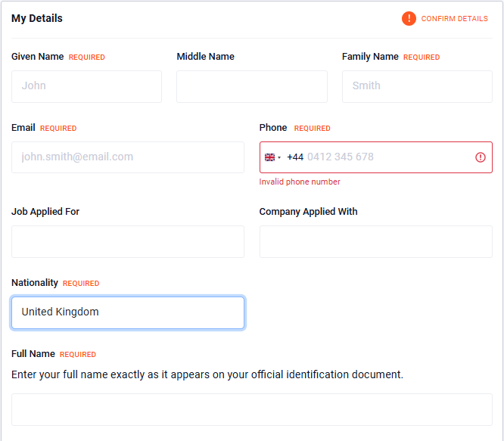Click the Phone field label

[273, 128]
